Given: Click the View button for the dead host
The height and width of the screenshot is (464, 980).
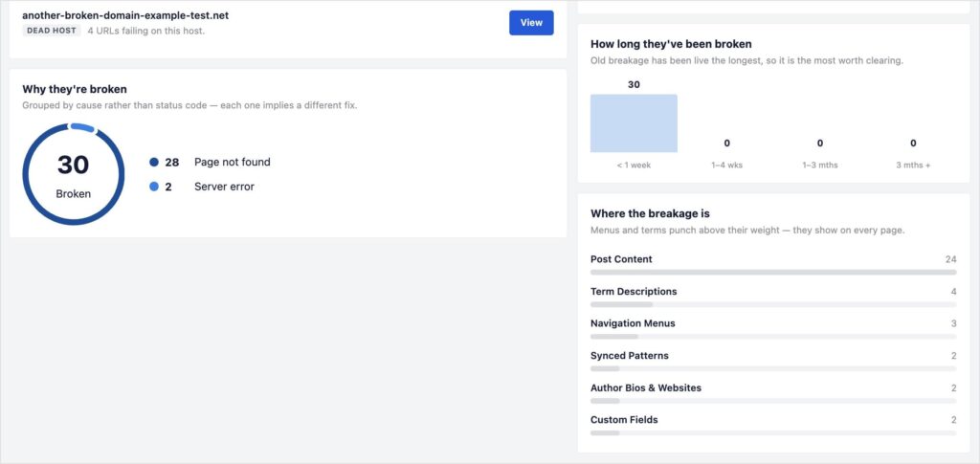Looking at the screenshot, I should (x=531, y=22).
